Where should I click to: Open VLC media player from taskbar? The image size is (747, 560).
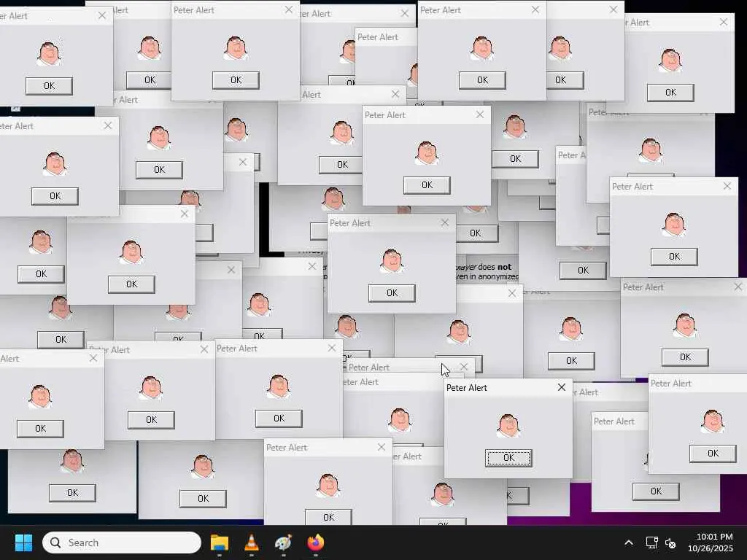[x=252, y=542]
